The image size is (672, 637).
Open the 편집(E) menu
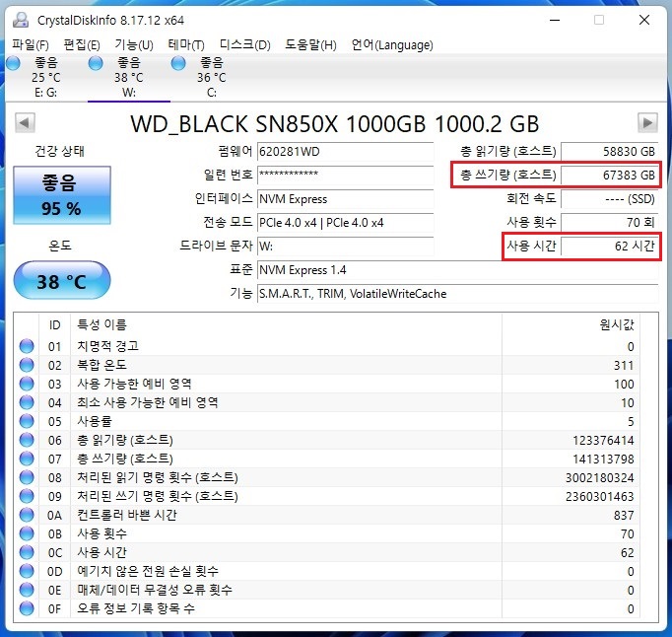click(82, 44)
